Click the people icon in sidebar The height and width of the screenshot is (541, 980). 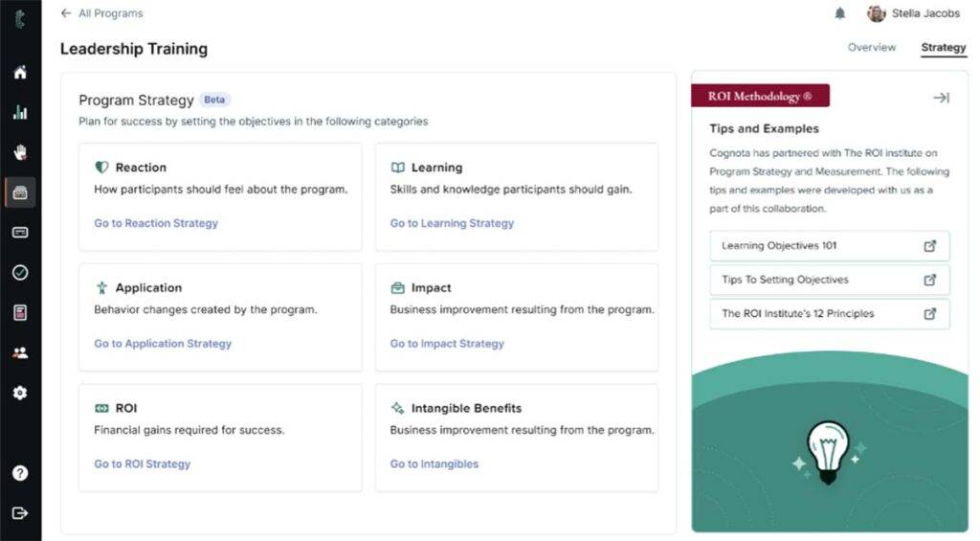(20, 352)
